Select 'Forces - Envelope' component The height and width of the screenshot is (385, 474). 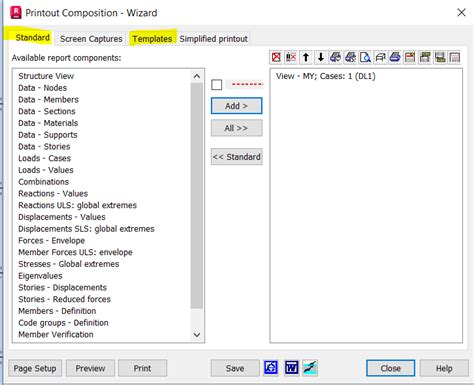[52, 240]
